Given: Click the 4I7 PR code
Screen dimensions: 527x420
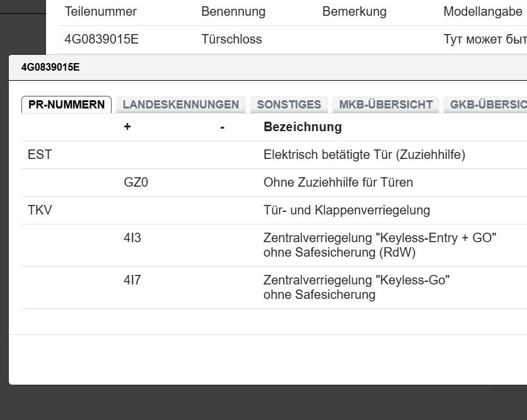Looking at the screenshot, I should [x=132, y=279].
